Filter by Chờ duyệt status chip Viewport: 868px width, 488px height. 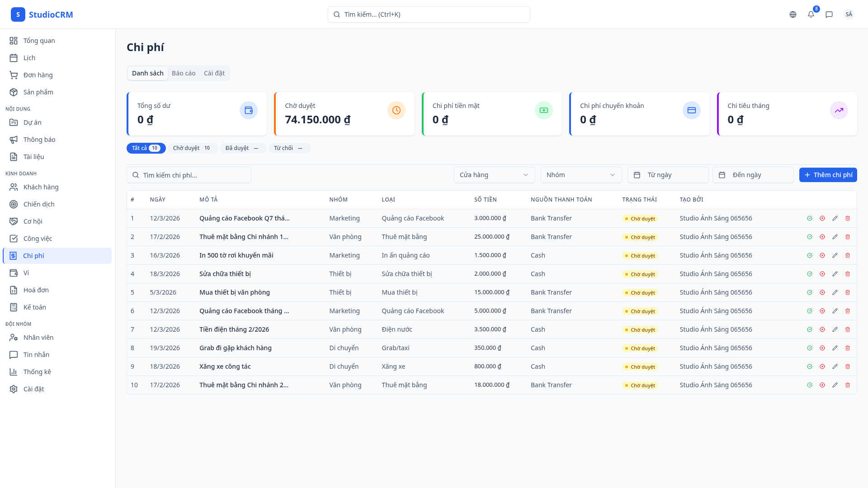[192, 148]
